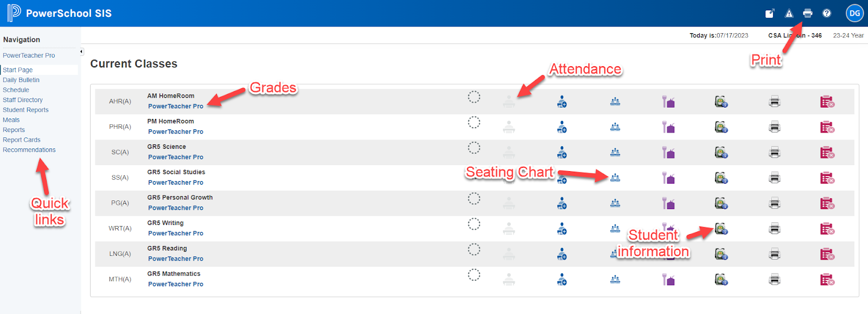Open PowerTeacher Pro for GR5 Personal Growth
This screenshot has width=868, height=314.
pyautogui.click(x=176, y=208)
